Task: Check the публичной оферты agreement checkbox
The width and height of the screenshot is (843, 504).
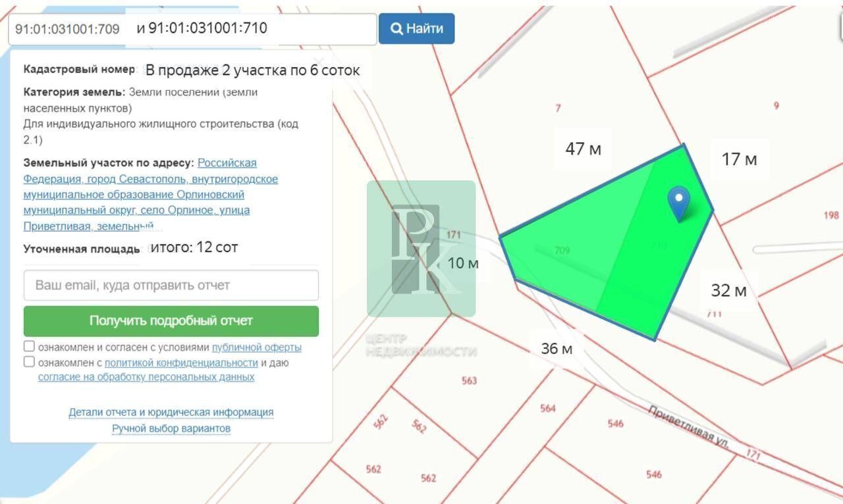Action: coord(29,346)
